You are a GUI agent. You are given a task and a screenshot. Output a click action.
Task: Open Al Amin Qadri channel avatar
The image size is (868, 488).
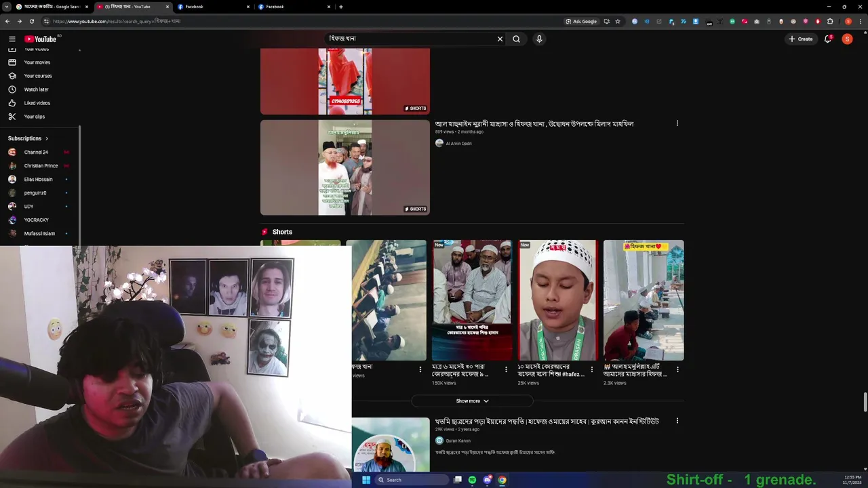point(439,143)
